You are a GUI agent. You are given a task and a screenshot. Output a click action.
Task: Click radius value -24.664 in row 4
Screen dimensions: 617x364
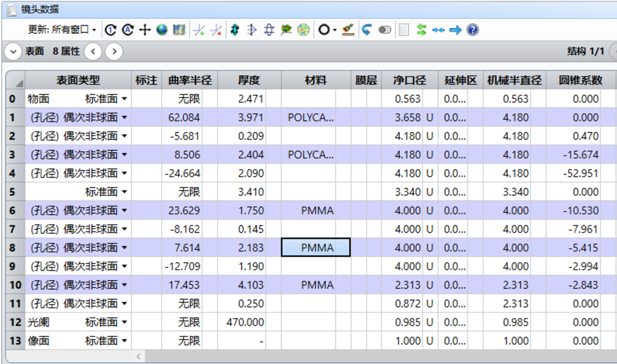point(183,173)
